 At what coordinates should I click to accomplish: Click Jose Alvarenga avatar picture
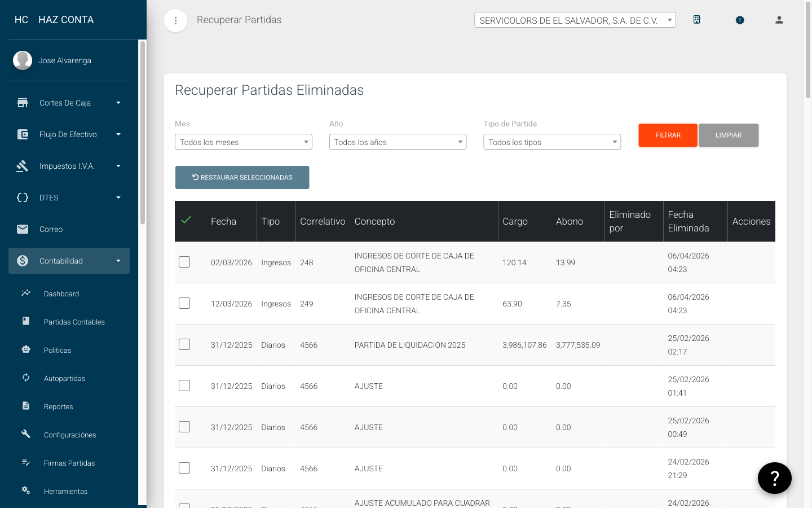pos(23,60)
